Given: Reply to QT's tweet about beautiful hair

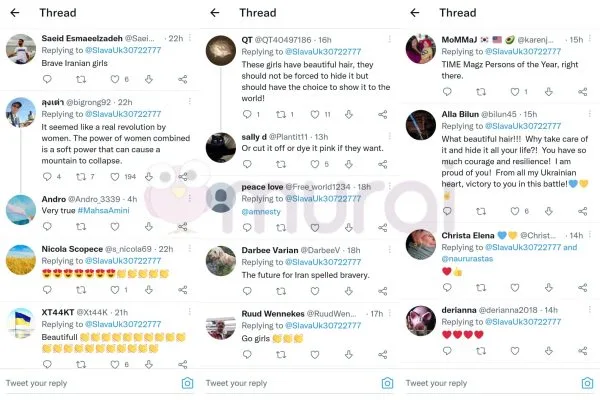Looking at the screenshot, I should (247, 114).
